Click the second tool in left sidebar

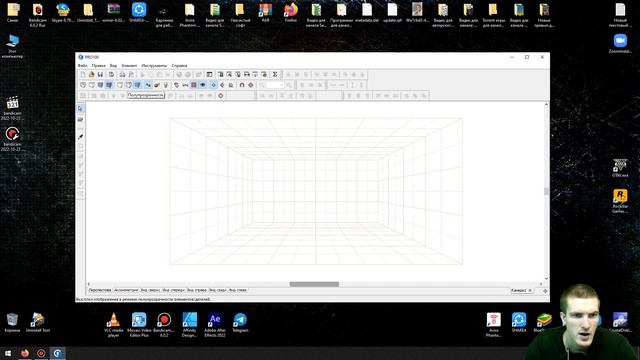(x=80, y=119)
